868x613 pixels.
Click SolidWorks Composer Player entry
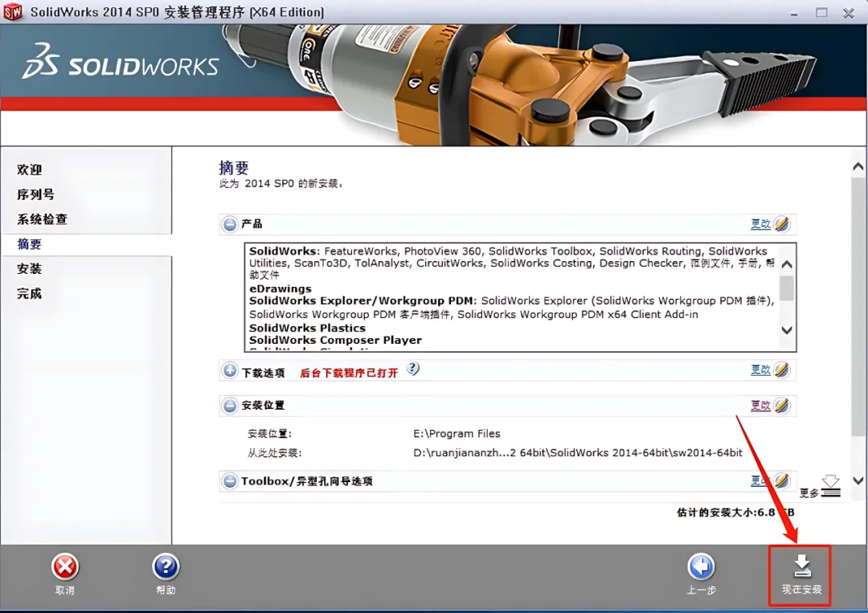point(335,341)
